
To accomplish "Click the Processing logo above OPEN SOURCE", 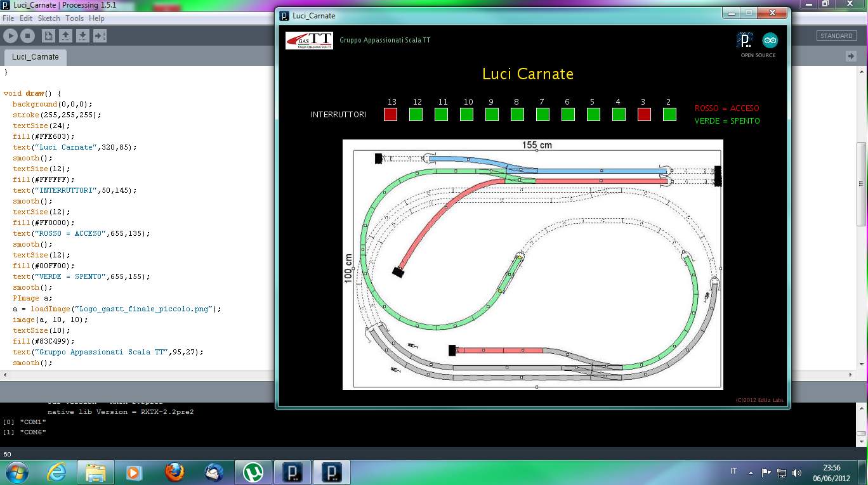I will [x=745, y=41].
